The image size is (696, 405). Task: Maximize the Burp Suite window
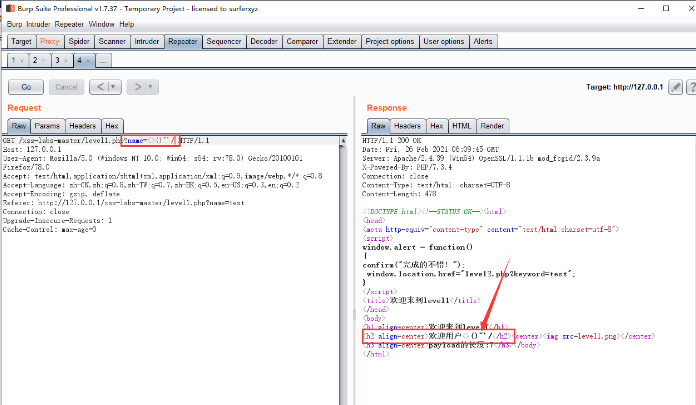click(x=666, y=8)
